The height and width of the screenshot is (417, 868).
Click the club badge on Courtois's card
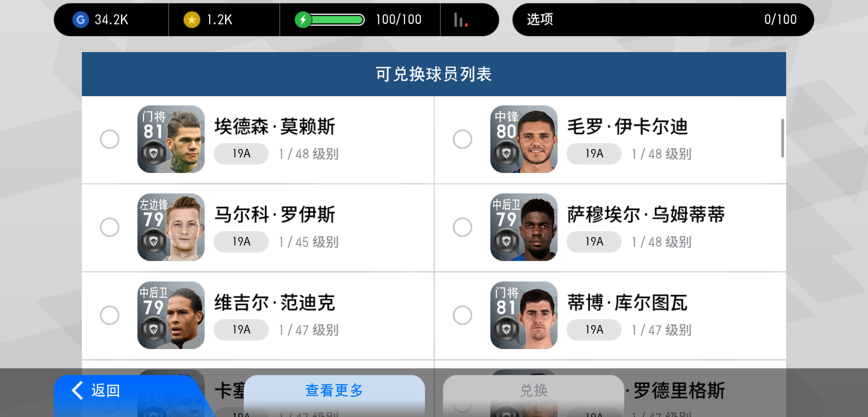click(x=506, y=329)
